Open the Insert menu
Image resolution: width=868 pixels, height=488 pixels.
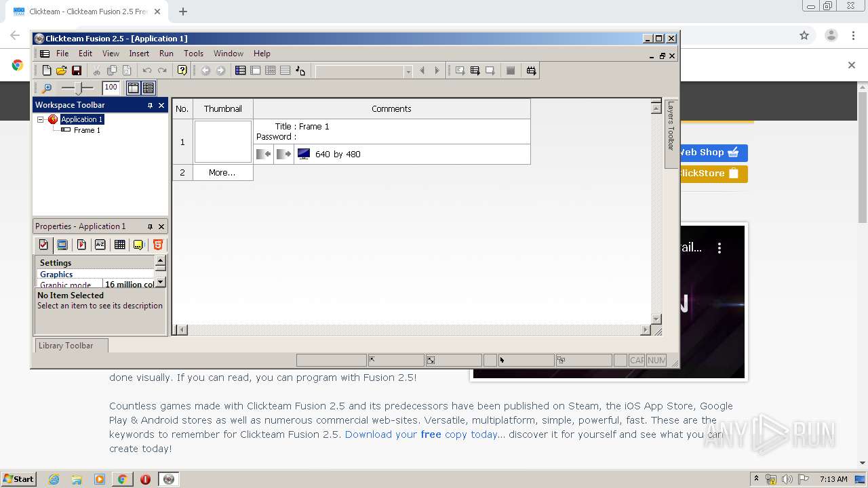pos(139,54)
